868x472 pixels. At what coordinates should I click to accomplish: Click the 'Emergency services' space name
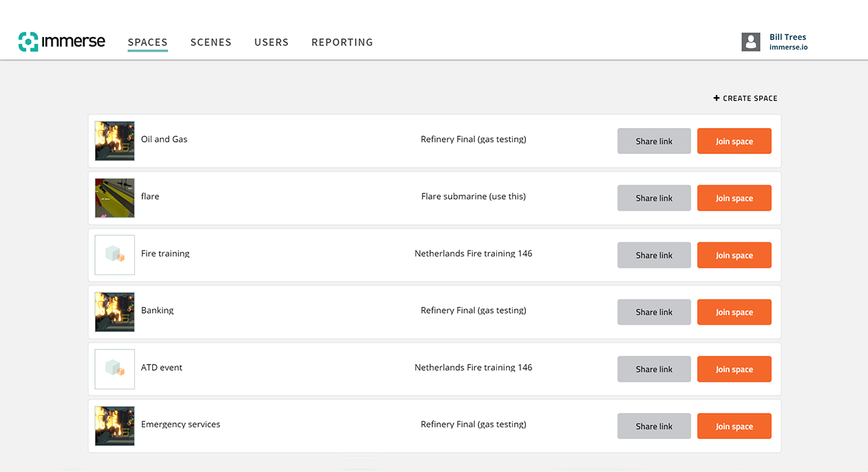180,425
